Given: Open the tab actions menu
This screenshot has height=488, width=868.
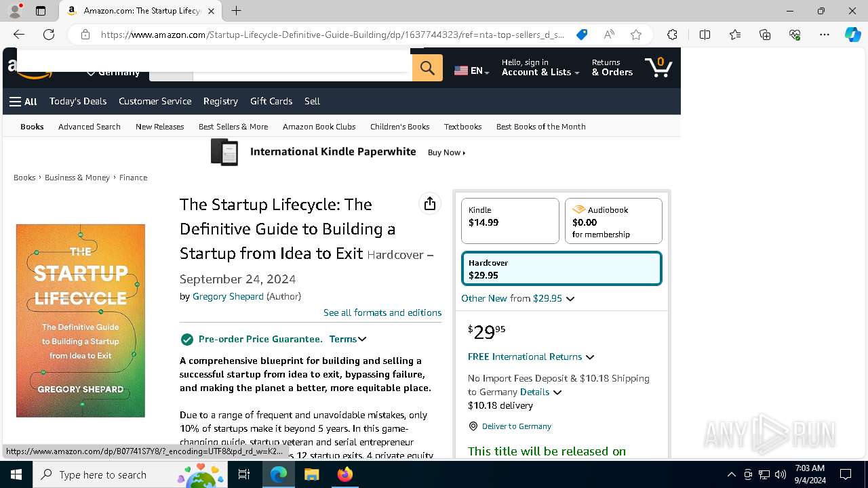Looking at the screenshot, I should pyautogui.click(x=41, y=11).
